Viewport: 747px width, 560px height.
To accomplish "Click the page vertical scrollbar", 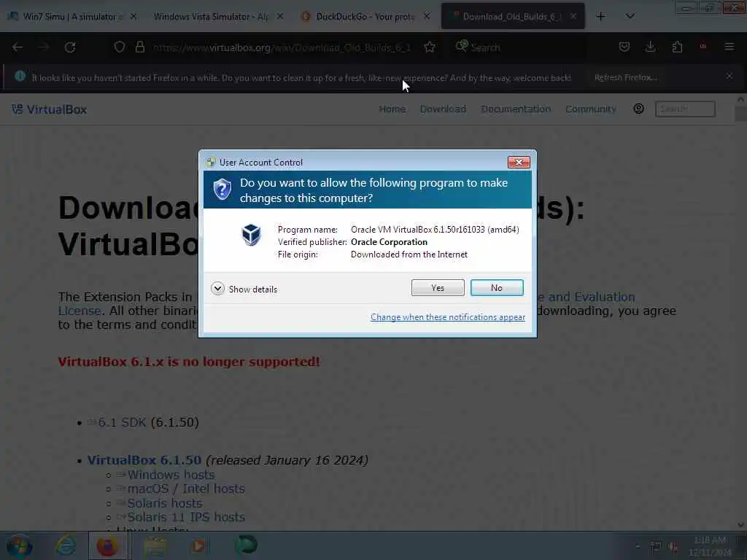I will [x=741, y=312].
